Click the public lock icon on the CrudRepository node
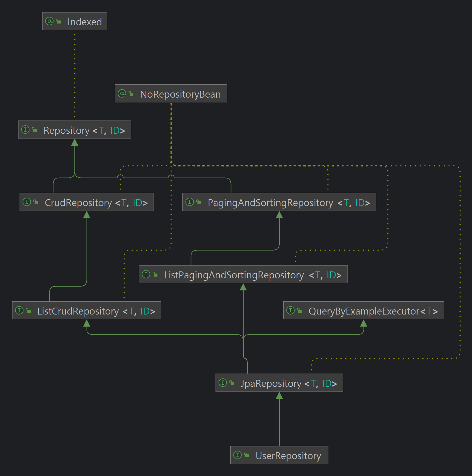 (x=36, y=202)
